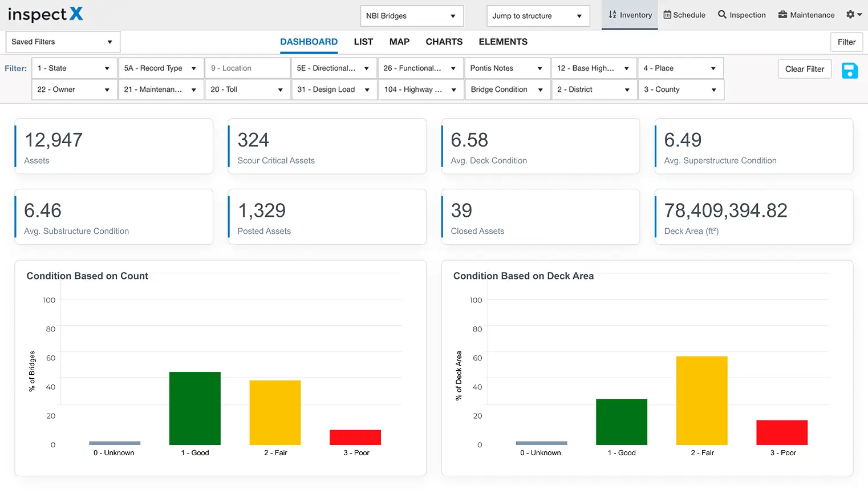The image size is (868, 494).
Task: Click red Poor bar in Count chart
Action: coord(355,438)
